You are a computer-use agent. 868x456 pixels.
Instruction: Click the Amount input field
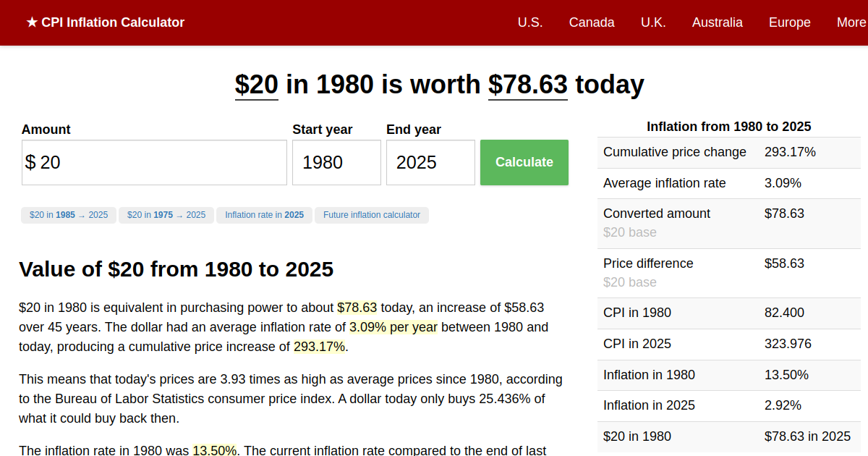point(154,162)
